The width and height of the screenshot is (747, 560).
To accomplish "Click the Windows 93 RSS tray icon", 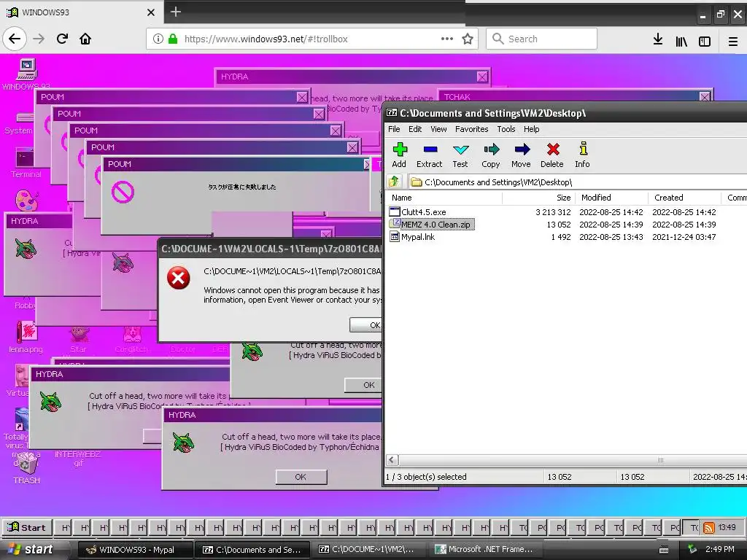I will (x=709, y=528).
